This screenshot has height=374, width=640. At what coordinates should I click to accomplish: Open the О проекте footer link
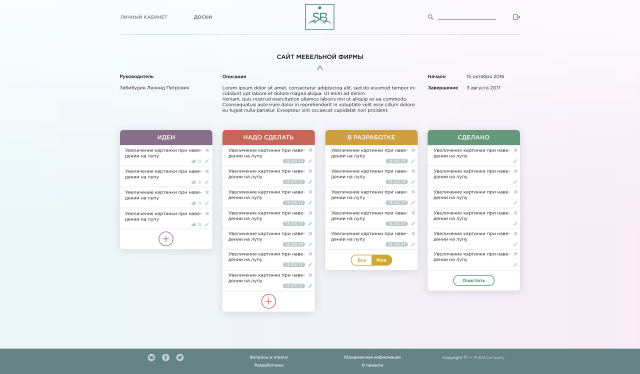pos(372,365)
